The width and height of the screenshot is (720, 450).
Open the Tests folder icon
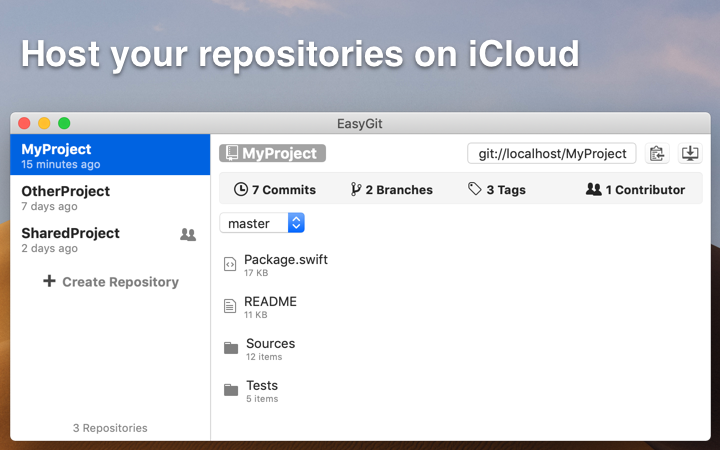[231, 390]
